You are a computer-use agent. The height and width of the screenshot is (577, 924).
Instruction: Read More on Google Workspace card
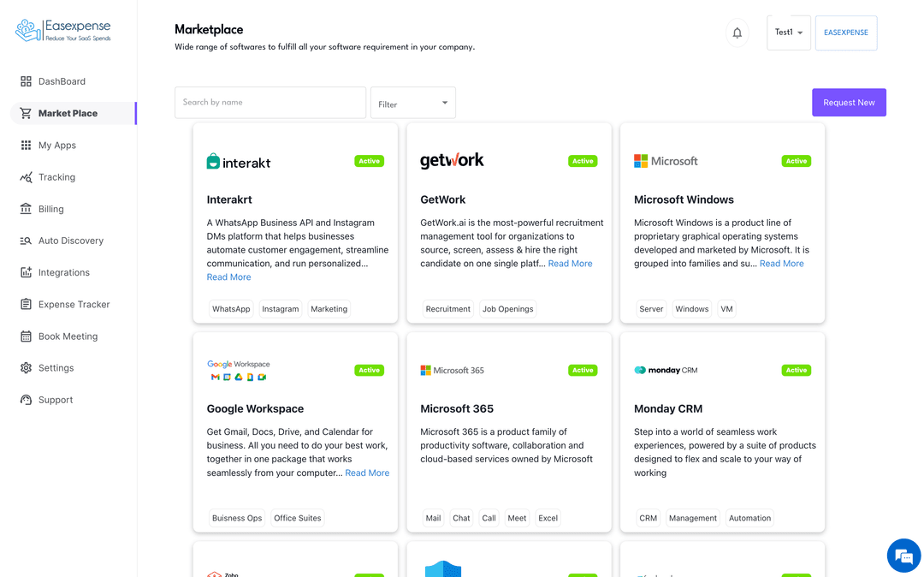367,473
